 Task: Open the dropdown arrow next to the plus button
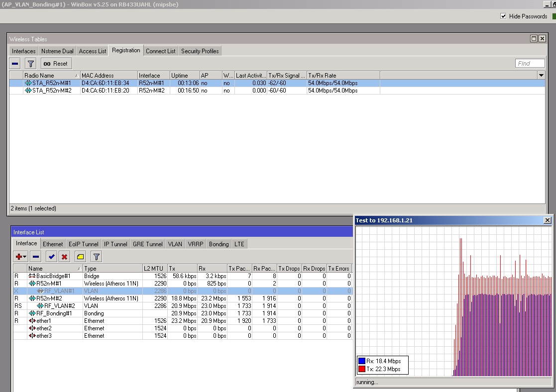(x=24, y=257)
